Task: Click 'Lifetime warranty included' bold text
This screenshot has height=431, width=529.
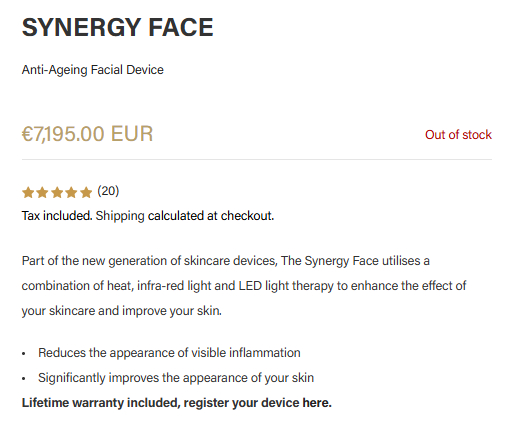Action: pos(101,403)
